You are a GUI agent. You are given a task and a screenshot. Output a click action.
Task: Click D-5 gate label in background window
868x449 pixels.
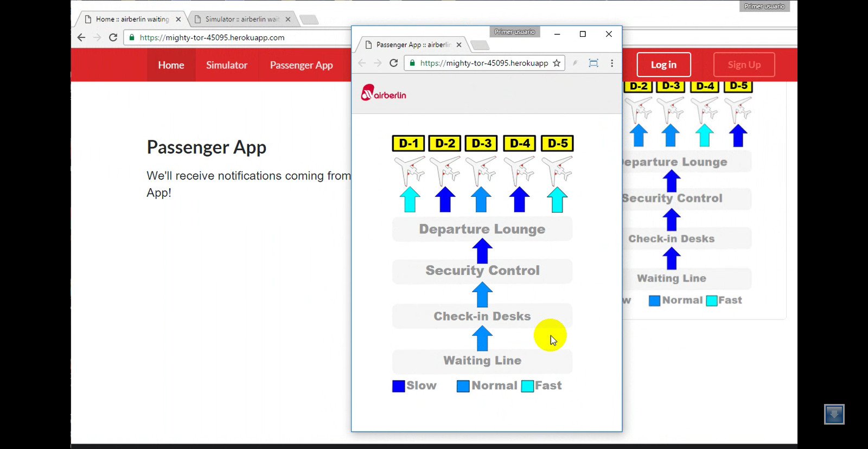[x=738, y=86]
